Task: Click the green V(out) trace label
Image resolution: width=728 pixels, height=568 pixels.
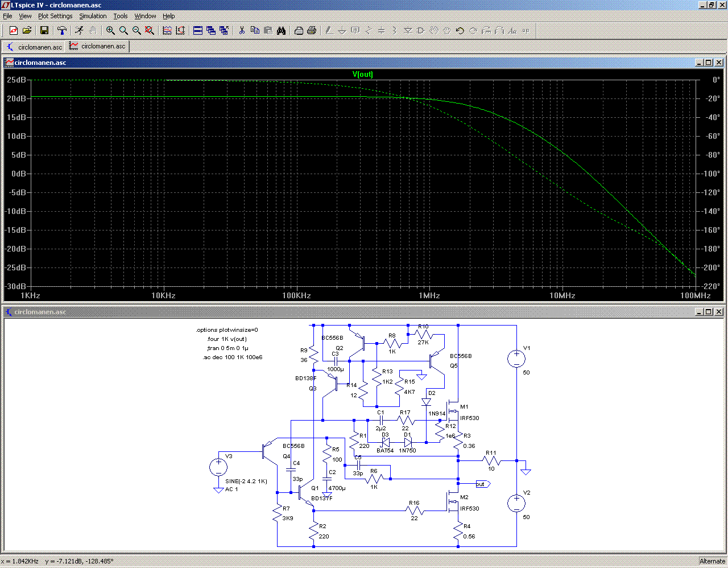Action: [363, 74]
